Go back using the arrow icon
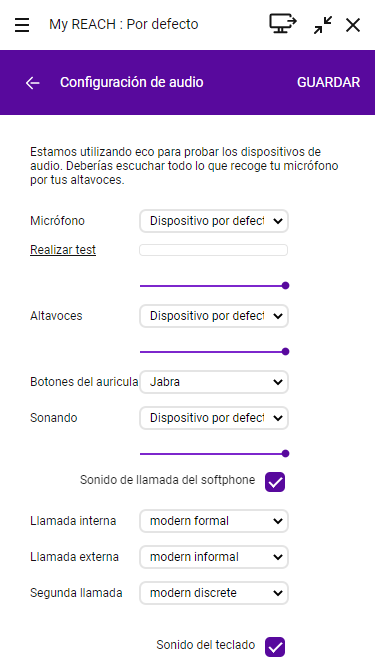Image resolution: width=375 pixels, height=667 pixels. (32, 83)
